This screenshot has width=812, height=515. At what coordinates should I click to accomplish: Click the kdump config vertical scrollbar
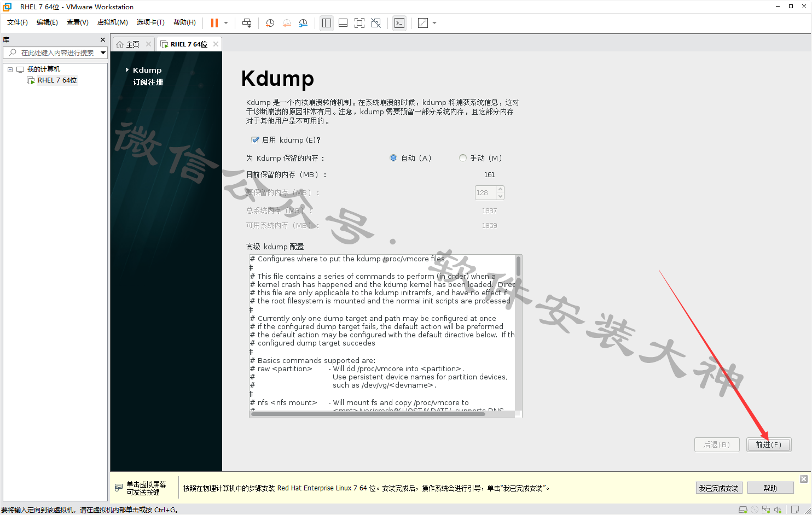pyautogui.click(x=518, y=332)
